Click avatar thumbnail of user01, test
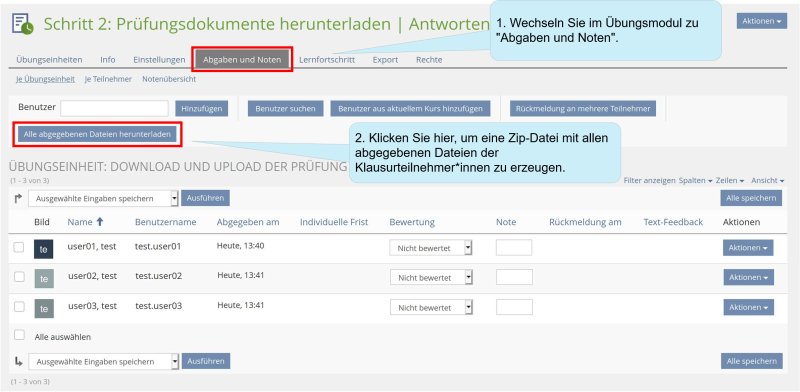Image resolution: width=800 pixels, height=392 pixels. pos(43,250)
